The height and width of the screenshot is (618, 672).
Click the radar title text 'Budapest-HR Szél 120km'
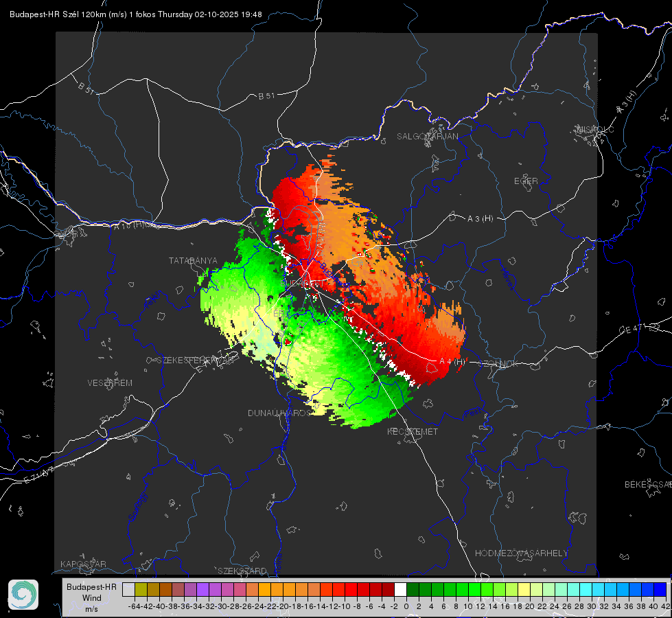(58, 14)
